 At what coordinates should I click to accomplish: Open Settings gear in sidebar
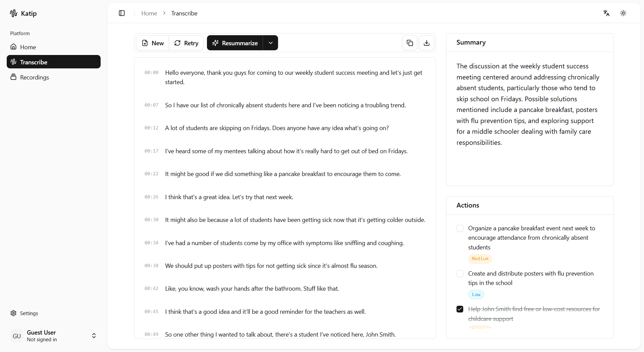[x=13, y=313]
